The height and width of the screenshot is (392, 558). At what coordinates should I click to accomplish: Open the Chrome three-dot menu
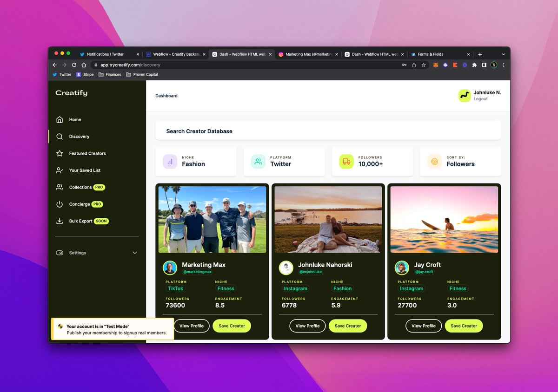point(504,65)
